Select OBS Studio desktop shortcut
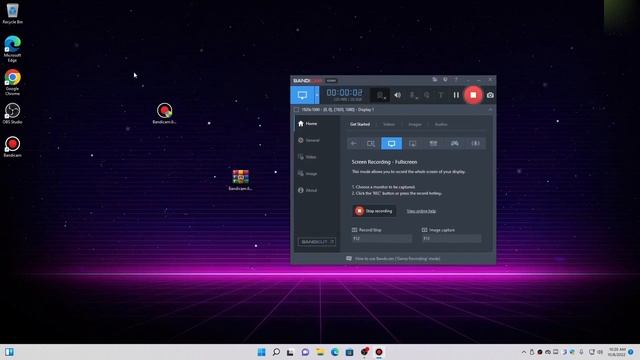Viewport: 640px width, 360px height. pos(12,113)
